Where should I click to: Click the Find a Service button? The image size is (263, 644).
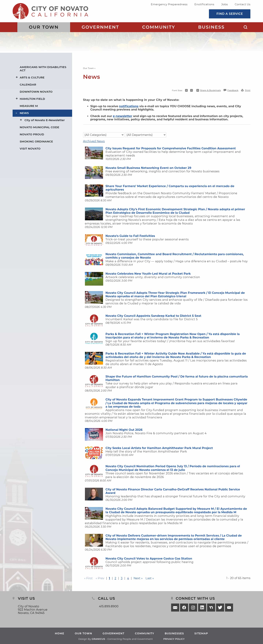[x=229, y=14]
